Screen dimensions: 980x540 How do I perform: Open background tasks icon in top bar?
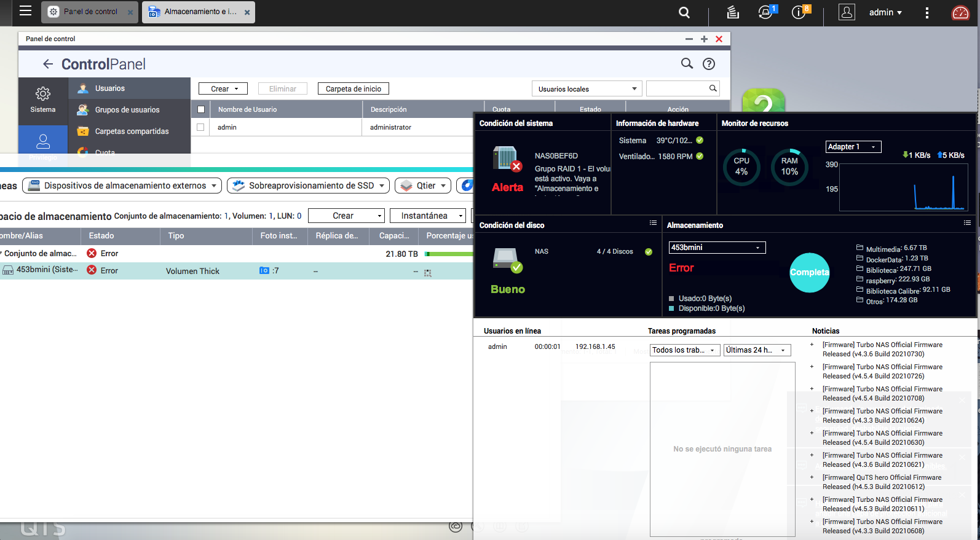coord(732,12)
